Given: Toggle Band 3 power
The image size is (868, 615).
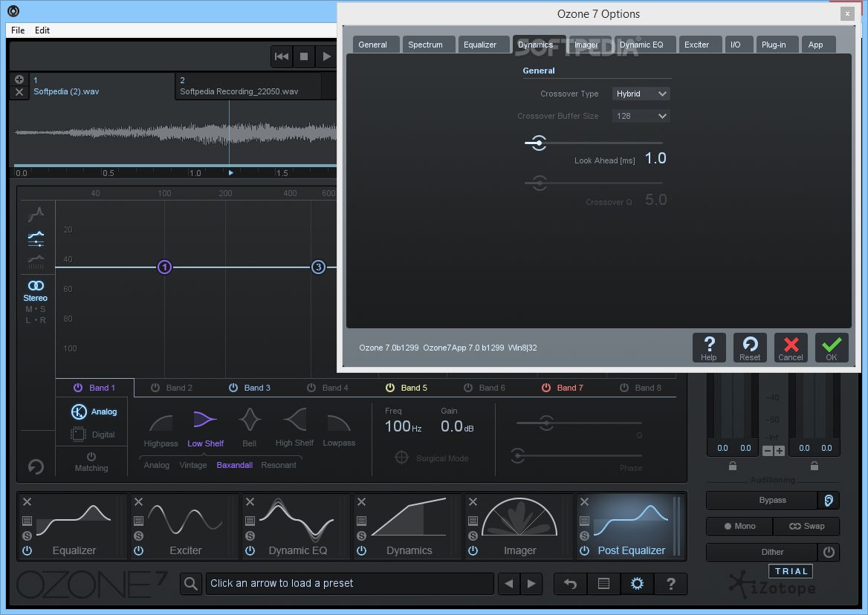Looking at the screenshot, I should pyautogui.click(x=233, y=388).
